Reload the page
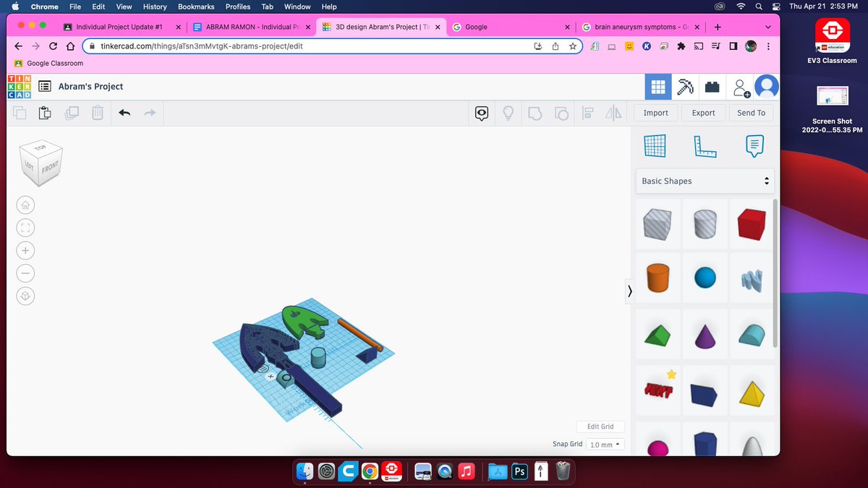Viewport: 868px width, 488px height. click(53, 46)
